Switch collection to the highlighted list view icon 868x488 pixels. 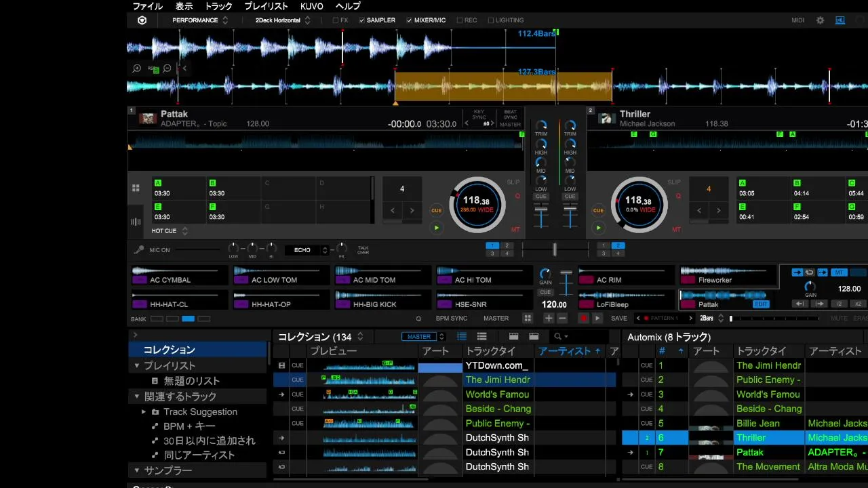click(x=462, y=336)
